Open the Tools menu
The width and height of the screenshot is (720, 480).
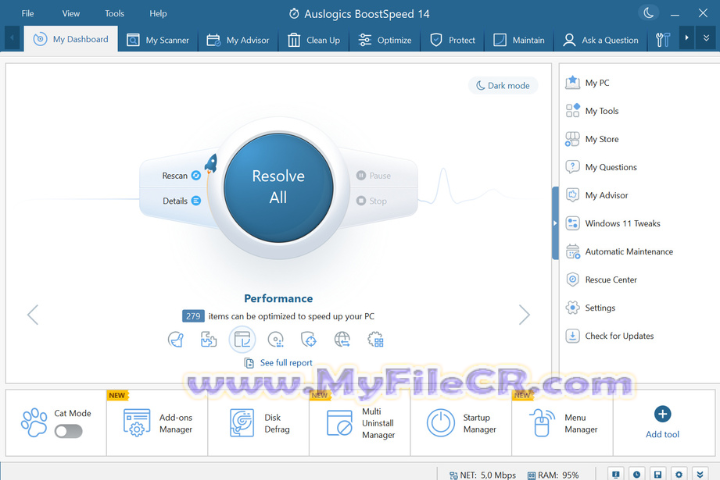click(114, 13)
